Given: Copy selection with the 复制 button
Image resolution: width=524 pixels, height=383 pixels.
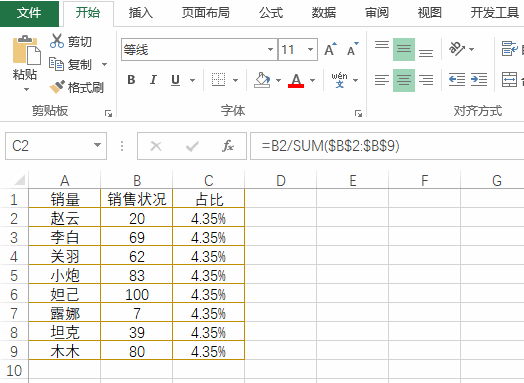Looking at the screenshot, I should 71,64.
